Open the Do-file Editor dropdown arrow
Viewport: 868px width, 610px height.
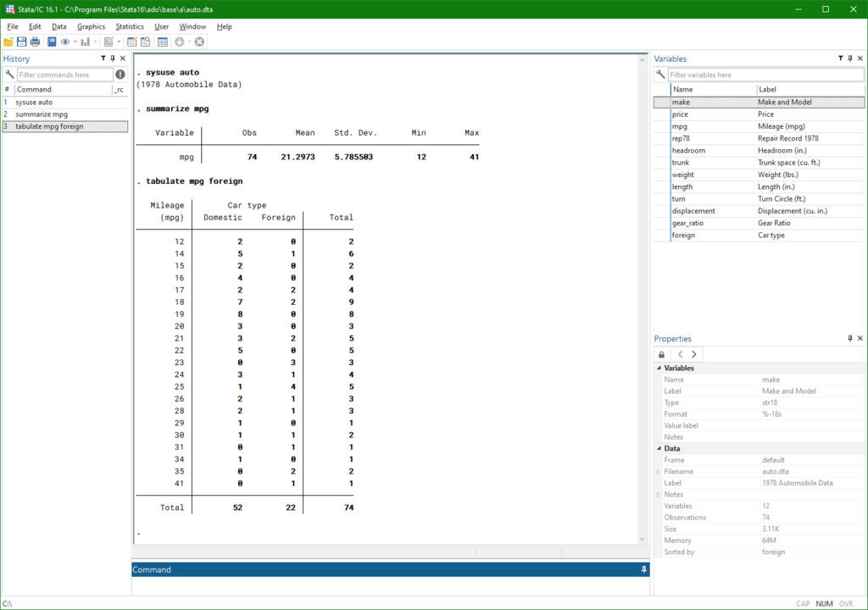click(119, 42)
